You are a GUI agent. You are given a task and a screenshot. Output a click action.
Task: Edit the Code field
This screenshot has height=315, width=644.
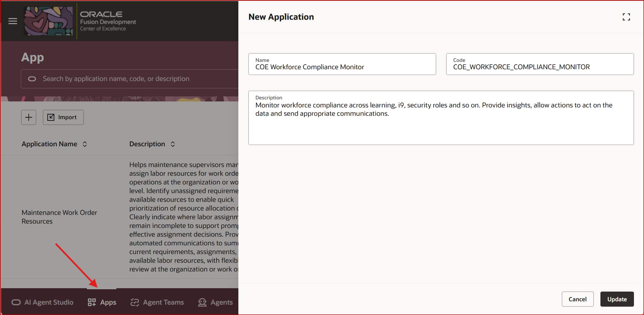[540, 64]
